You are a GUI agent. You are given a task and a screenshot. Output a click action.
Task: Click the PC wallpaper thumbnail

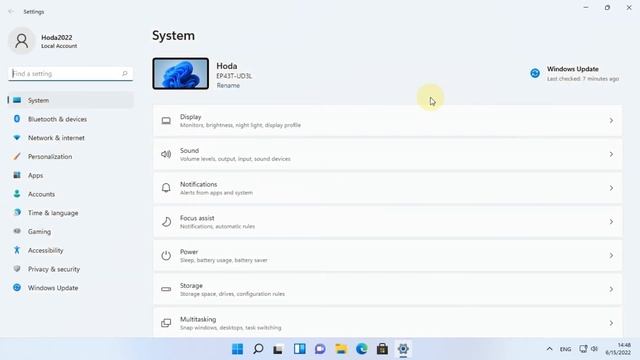click(181, 73)
